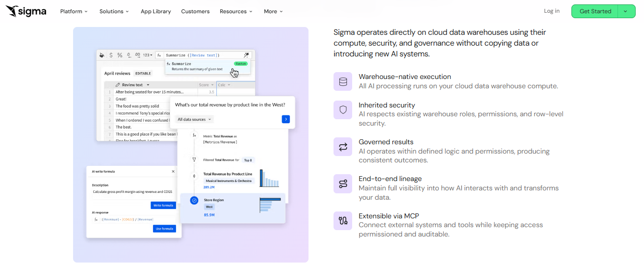644x263 pixels.
Task: Click the Sigma logo
Action: point(26,11)
